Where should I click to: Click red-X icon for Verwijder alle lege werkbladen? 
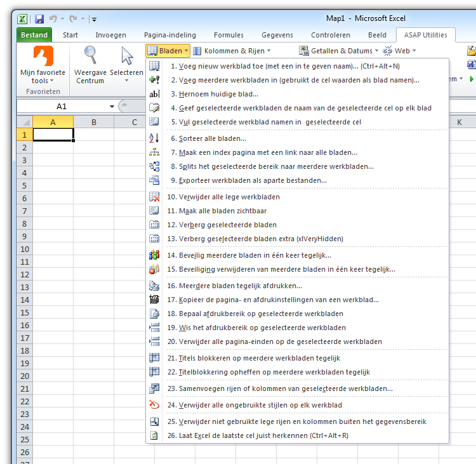(154, 197)
